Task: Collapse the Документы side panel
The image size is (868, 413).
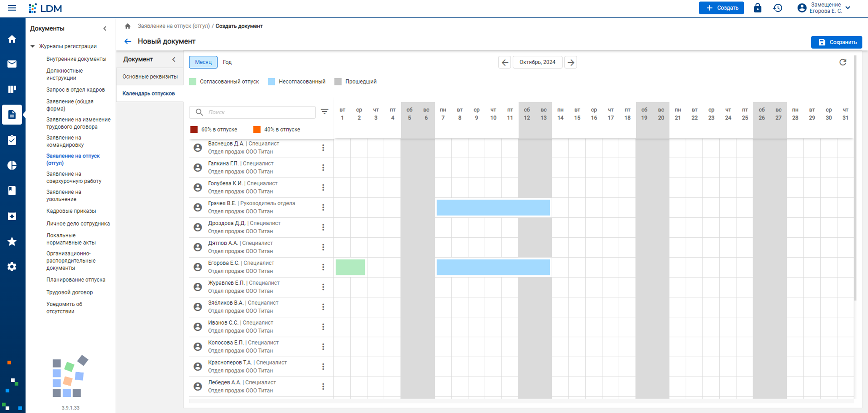Action: pos(105,29)
